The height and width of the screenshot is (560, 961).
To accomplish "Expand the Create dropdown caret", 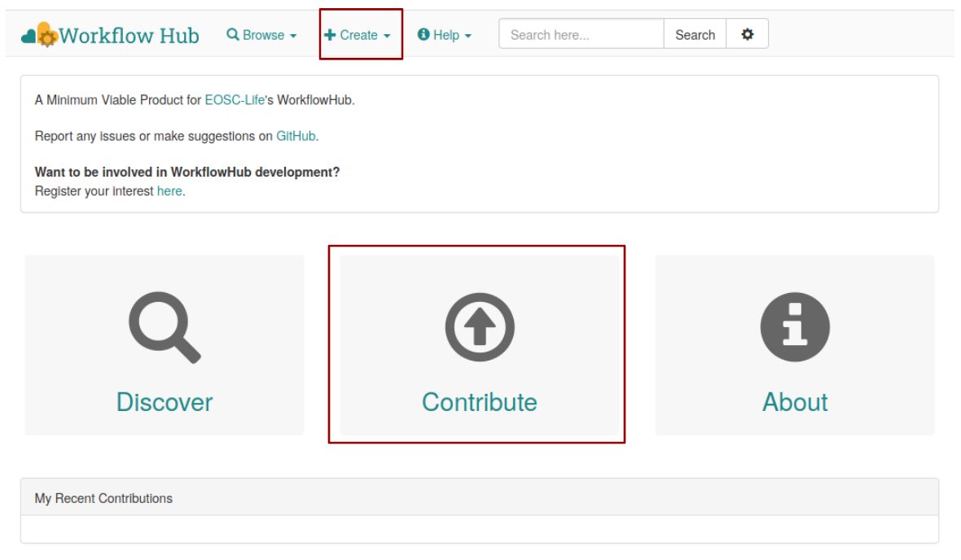I will click(387, 36).
